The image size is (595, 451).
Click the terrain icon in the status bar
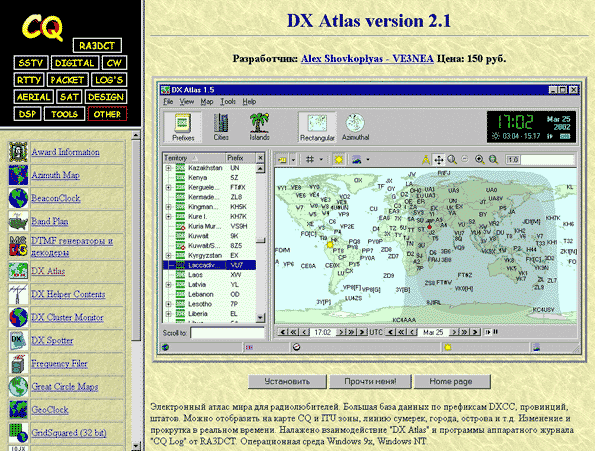point(536,347)
